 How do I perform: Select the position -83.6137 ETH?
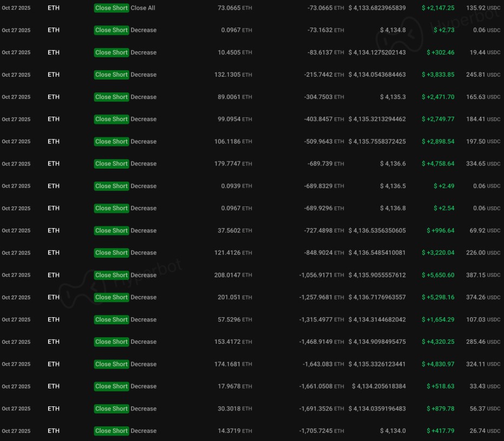click(x=326, y=52)
